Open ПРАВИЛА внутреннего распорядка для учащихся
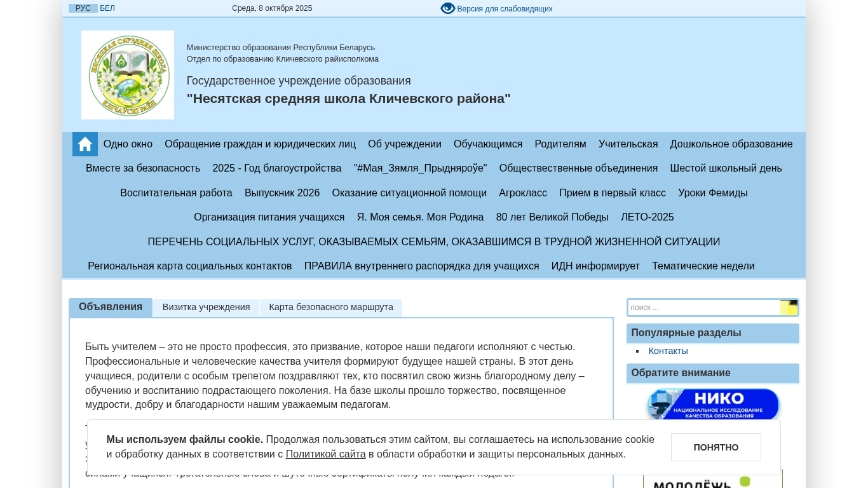 422,266
